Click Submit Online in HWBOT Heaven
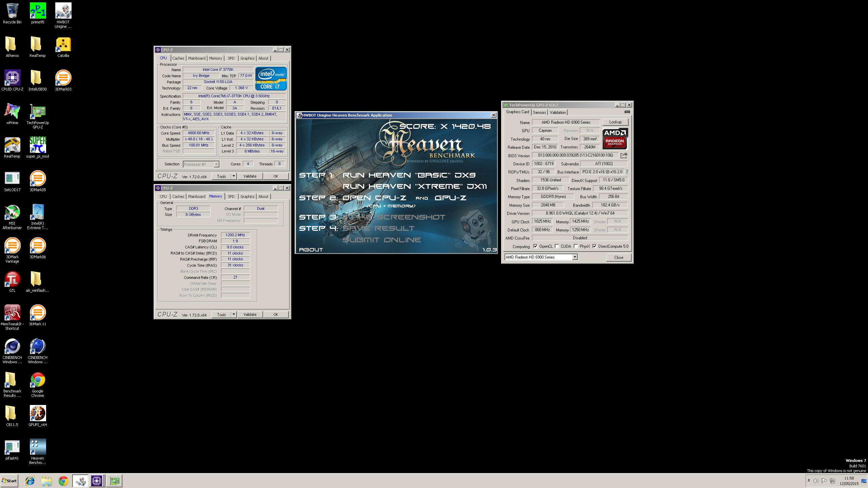The image size is (868, 488). coord(382,240)
